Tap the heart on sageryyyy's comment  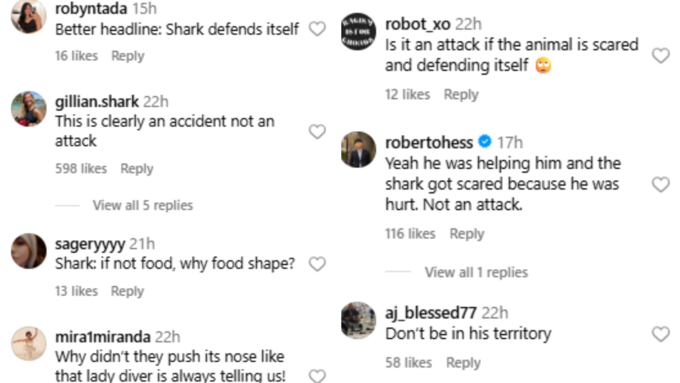pyautogui.click(x=317, y=264)
